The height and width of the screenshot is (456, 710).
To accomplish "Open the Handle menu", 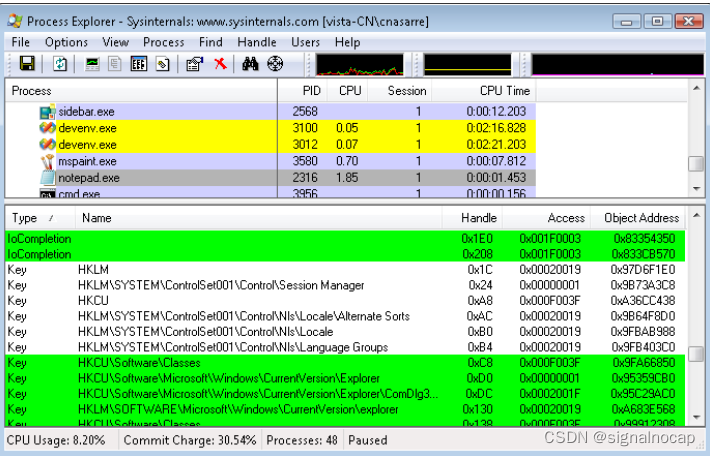I will pos(257,42).
